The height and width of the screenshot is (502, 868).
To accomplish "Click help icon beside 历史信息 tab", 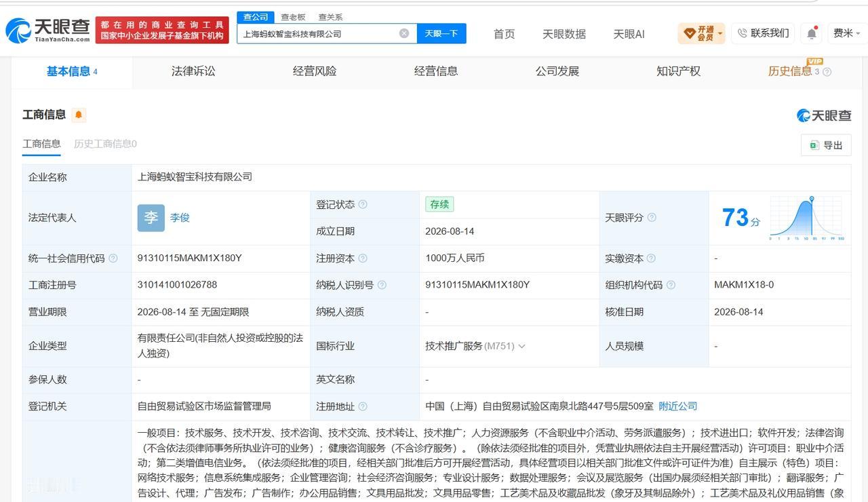I will pyautogui.click(x=827, y=72).
